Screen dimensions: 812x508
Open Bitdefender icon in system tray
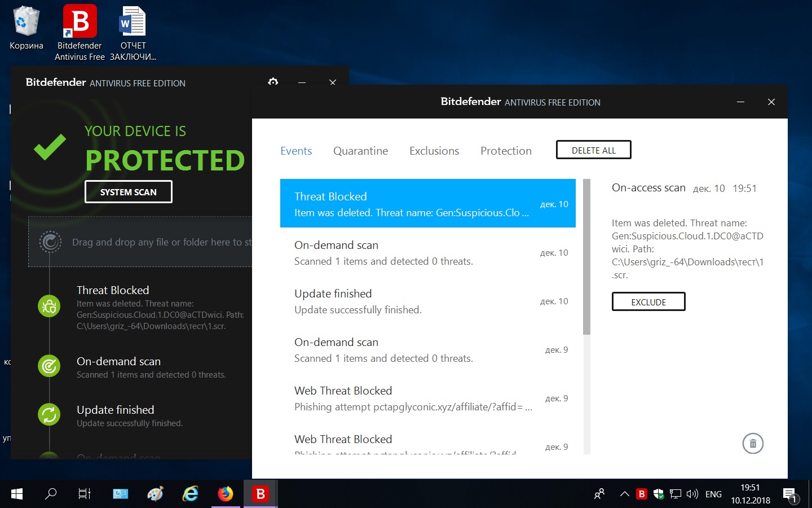[641, 494]
